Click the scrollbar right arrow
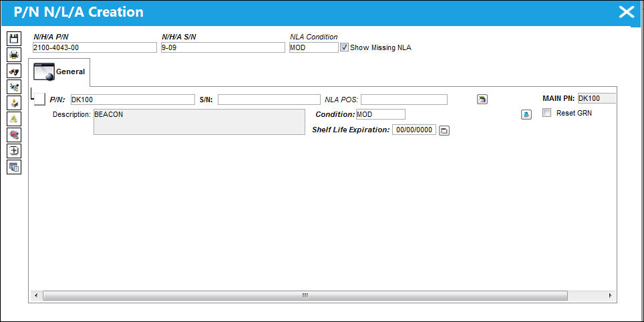This screenshot has width=644, height=322. (x=610, y=296)
